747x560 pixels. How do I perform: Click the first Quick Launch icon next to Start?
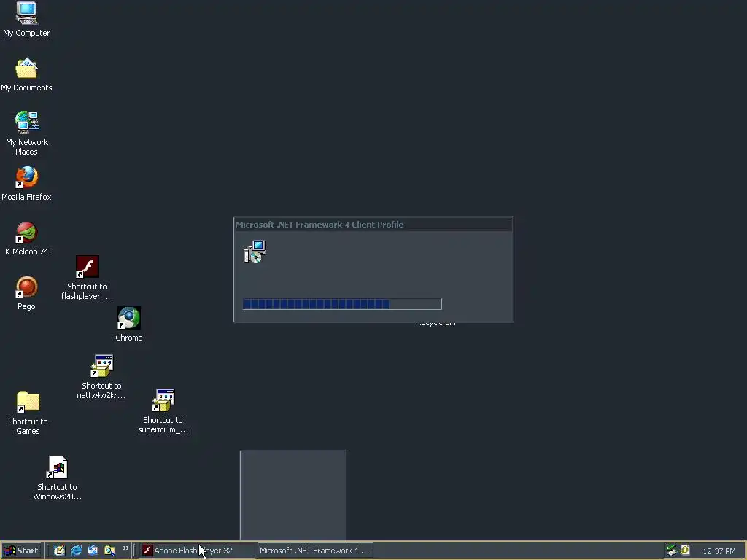pos(59,551)
